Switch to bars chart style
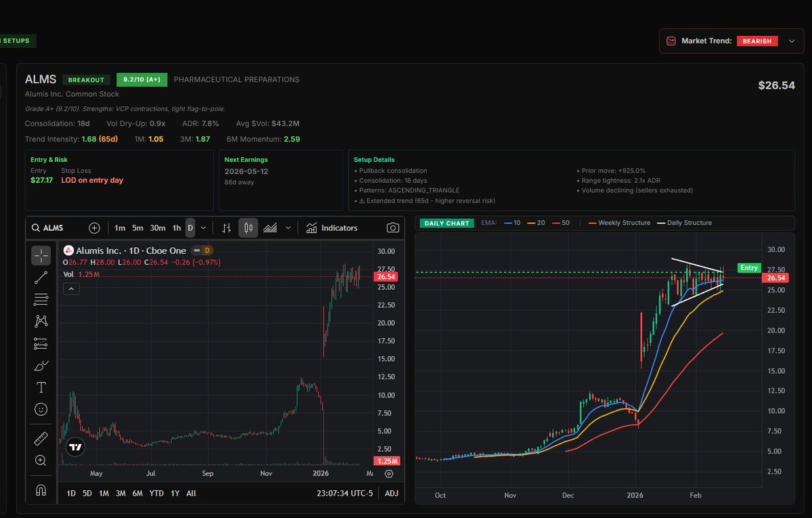The height and width of the screenshot is (518, 812). coord(227,228)
